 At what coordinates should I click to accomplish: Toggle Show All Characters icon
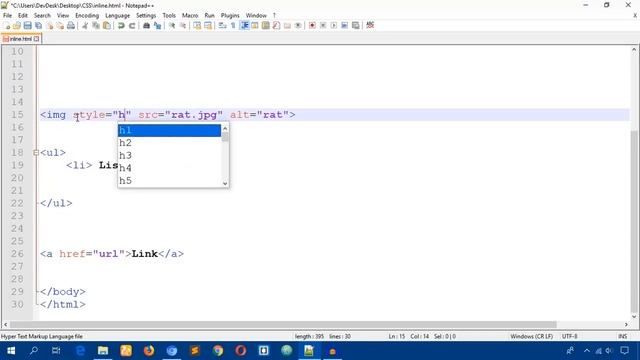click(233, 26)
